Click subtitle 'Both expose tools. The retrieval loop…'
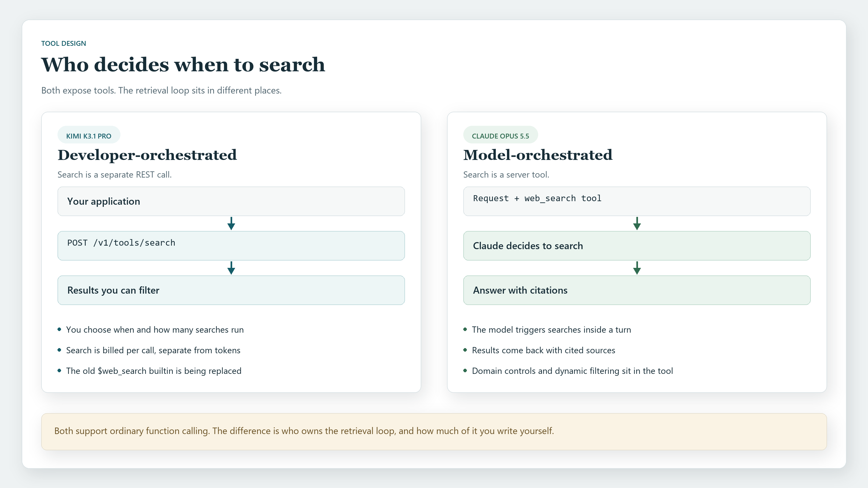The width and height of the screenshot is (868, 488). coord(161,90)
